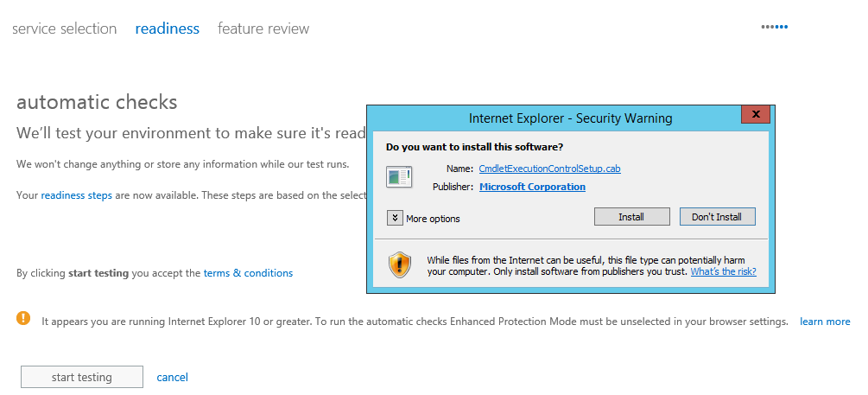
Task: Click the orange exclamation alert icon
Action: click(x=24, y=317)
